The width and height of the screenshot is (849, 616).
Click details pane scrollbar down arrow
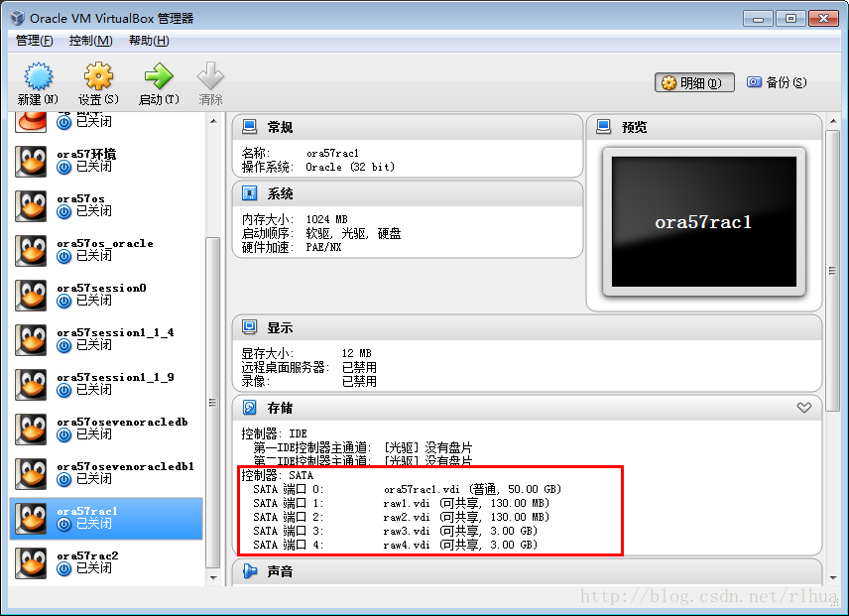point(833,577)
